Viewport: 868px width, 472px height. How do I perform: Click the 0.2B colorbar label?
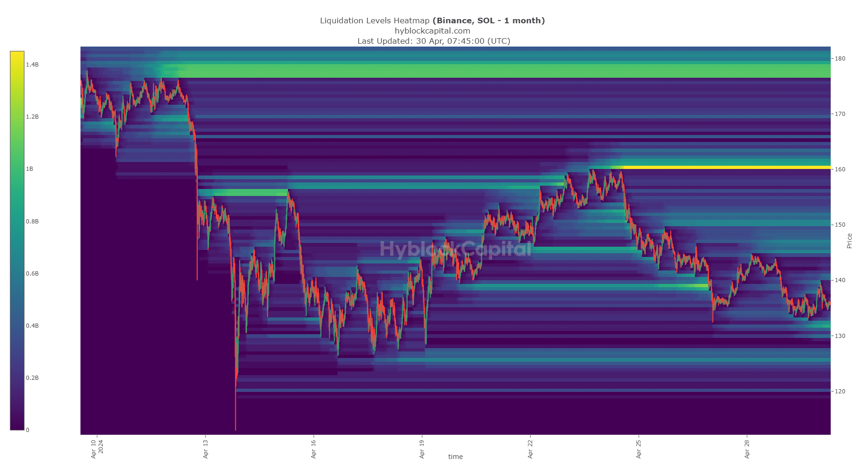click(x=32, y=378)
